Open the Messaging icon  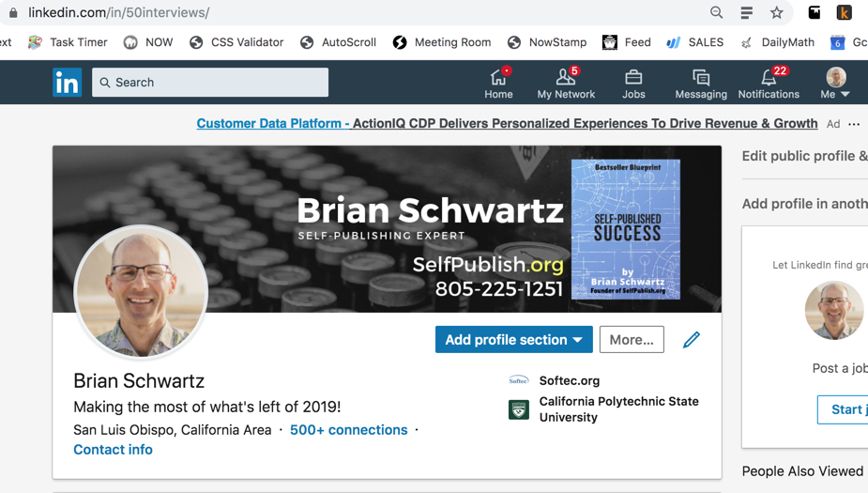(701, 83)
